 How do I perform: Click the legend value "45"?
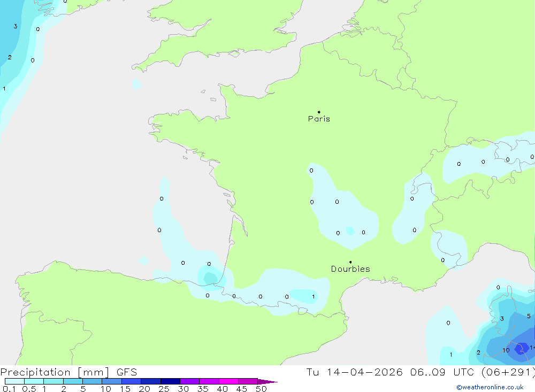242,389
